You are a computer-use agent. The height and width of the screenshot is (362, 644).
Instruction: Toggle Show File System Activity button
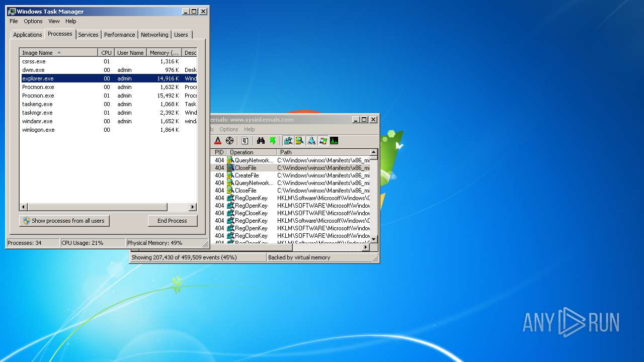(299, 141)
